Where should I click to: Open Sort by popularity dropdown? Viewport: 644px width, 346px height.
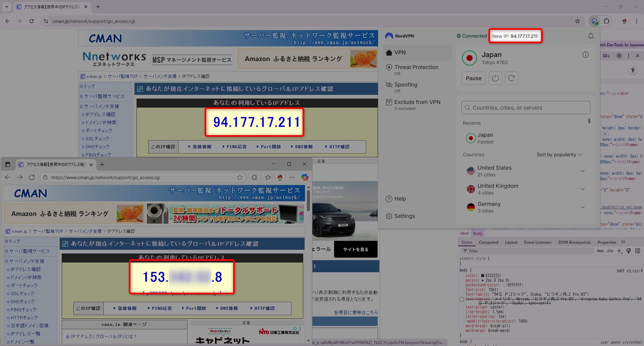pyautogui.click(x=559, y=155)
